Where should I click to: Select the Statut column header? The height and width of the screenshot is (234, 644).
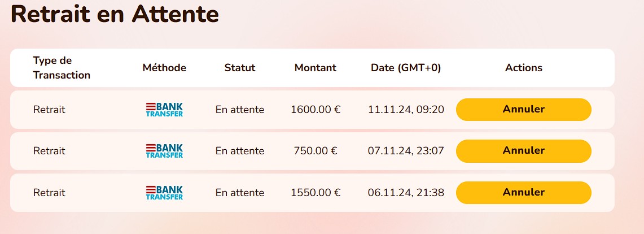[240, 68]
